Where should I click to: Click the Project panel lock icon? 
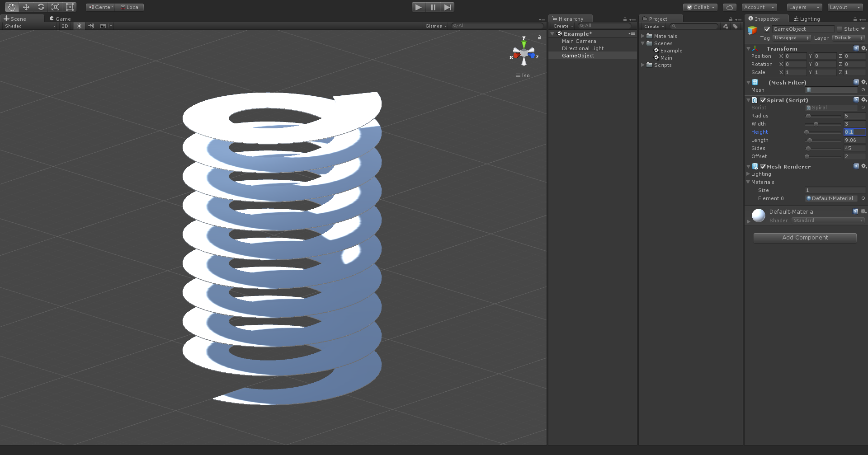click(731, 19)
